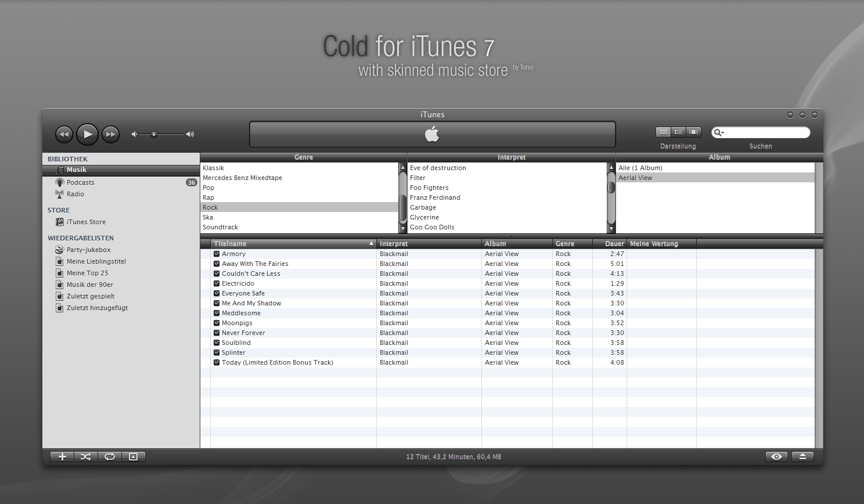Image resolution: width=864 pixels, height=504 pixels.
Task: Start playback with the Play button
Action: click(x=88, y=134)
